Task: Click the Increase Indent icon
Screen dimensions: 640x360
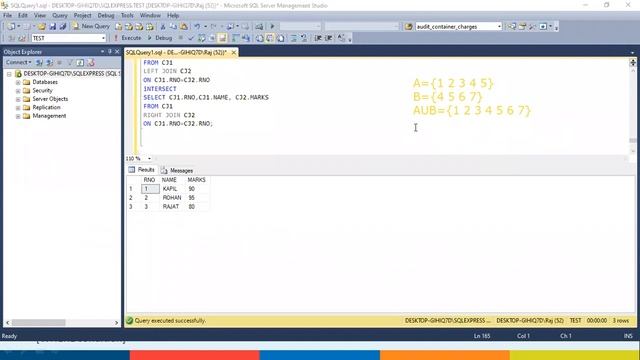Action: [329, 38]
